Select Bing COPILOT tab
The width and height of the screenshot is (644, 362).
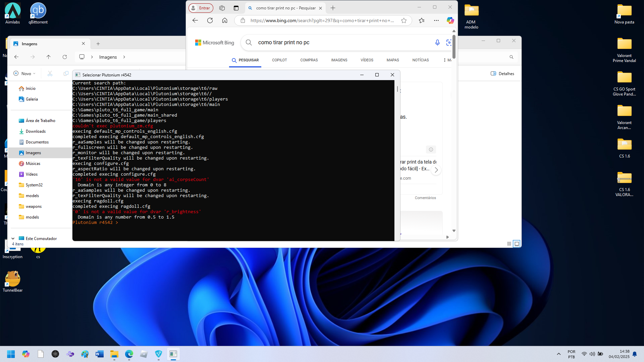279,60
